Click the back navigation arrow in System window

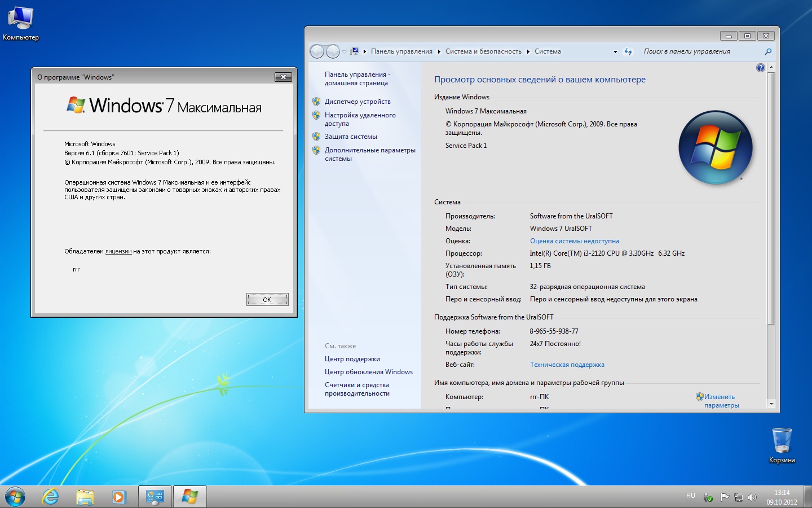pyautogui.click(x=317, y=51)
